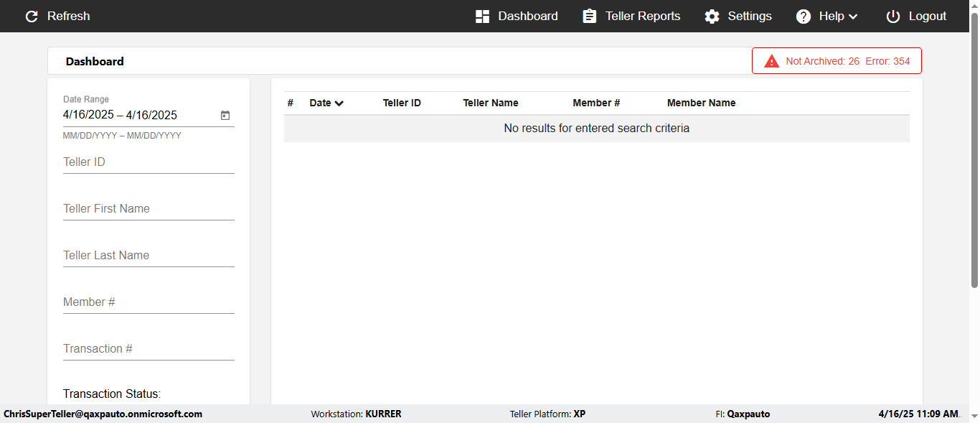Focus the Transaction # input field

149,349
